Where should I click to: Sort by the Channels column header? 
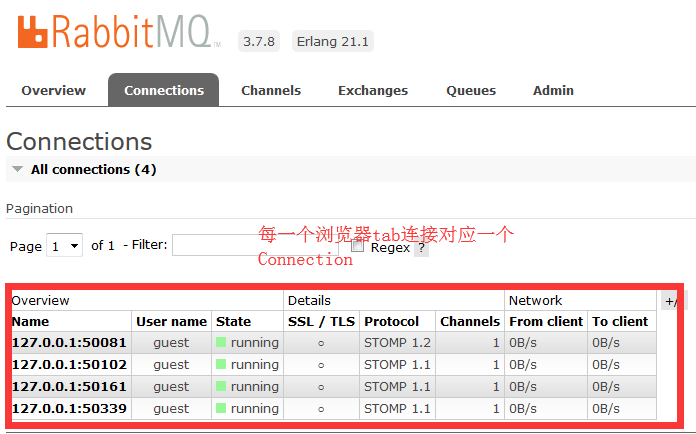[470, 321]
